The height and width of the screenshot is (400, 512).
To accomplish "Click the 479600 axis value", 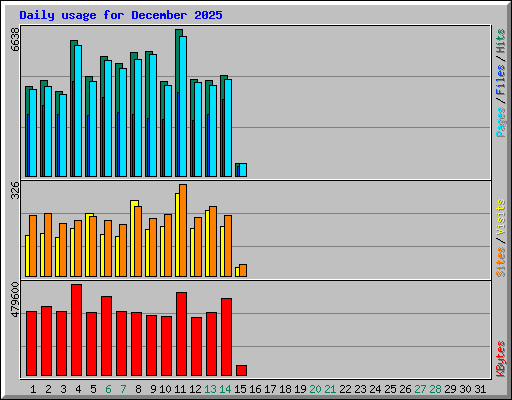I will (x=15, y=300).
